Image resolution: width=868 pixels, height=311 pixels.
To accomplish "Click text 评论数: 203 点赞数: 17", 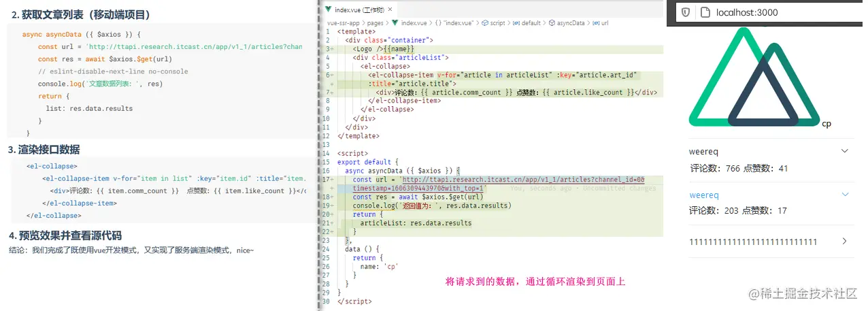I will [x=738, y=211].
